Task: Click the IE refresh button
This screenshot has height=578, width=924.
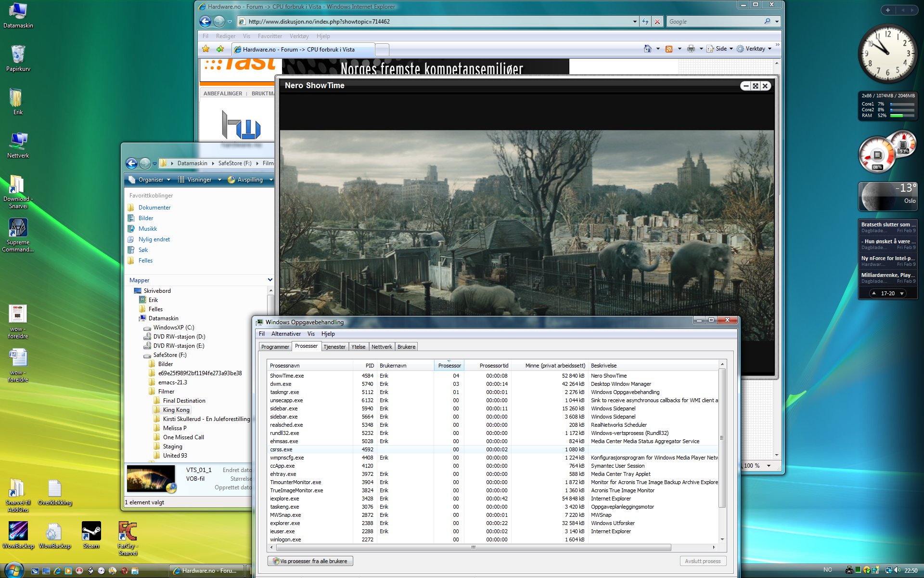Action: pyautogui.click(x=645, y=22)
